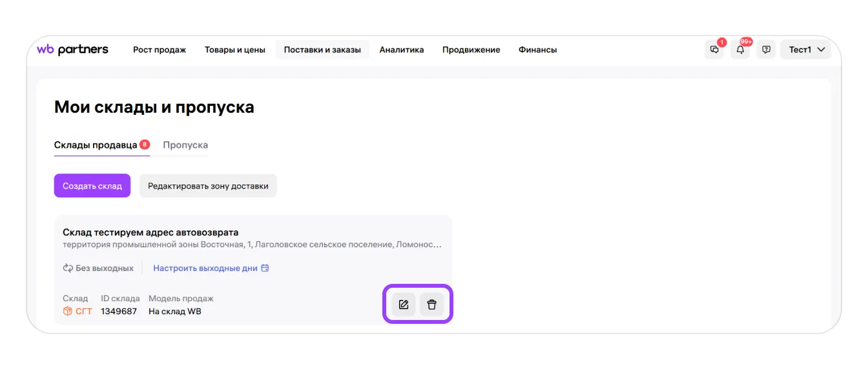Screen dimensions: 868x369
Task: Open the Аналитика menu
Action: tap(402, 50)
